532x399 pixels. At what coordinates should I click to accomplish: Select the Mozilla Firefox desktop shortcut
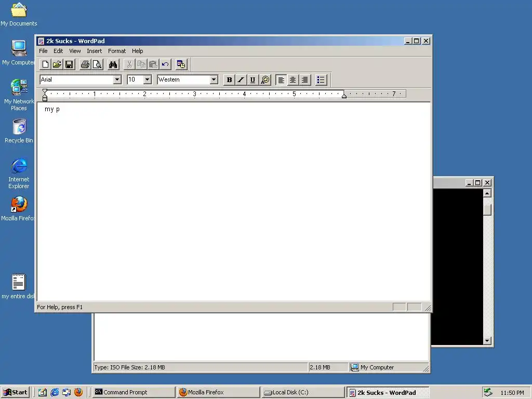(x=18, y=209)
